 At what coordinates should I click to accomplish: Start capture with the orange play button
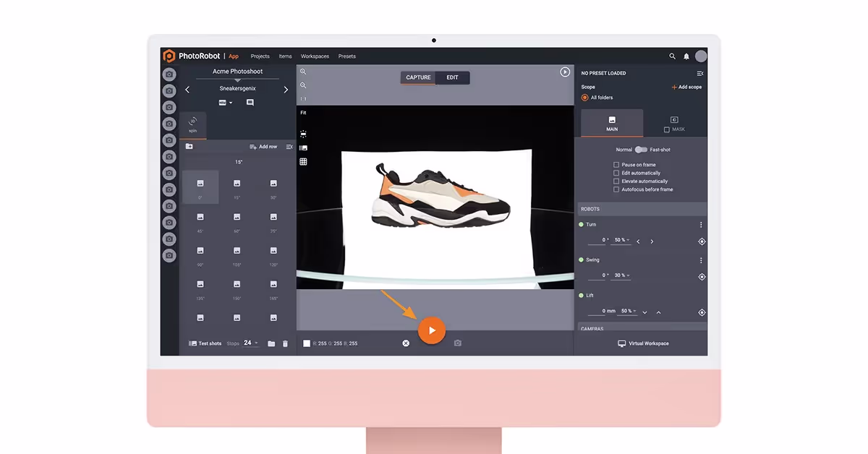click(431, 330)
